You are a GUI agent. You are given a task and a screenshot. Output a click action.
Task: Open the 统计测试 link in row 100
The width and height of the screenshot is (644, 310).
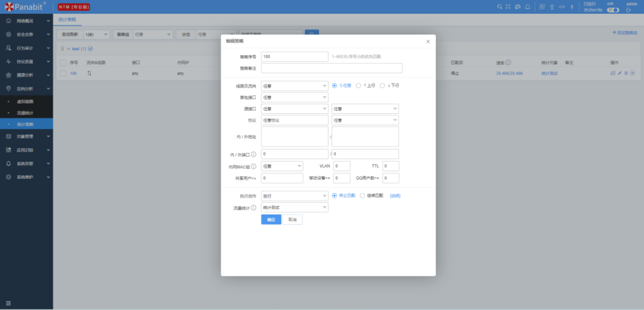549,73
